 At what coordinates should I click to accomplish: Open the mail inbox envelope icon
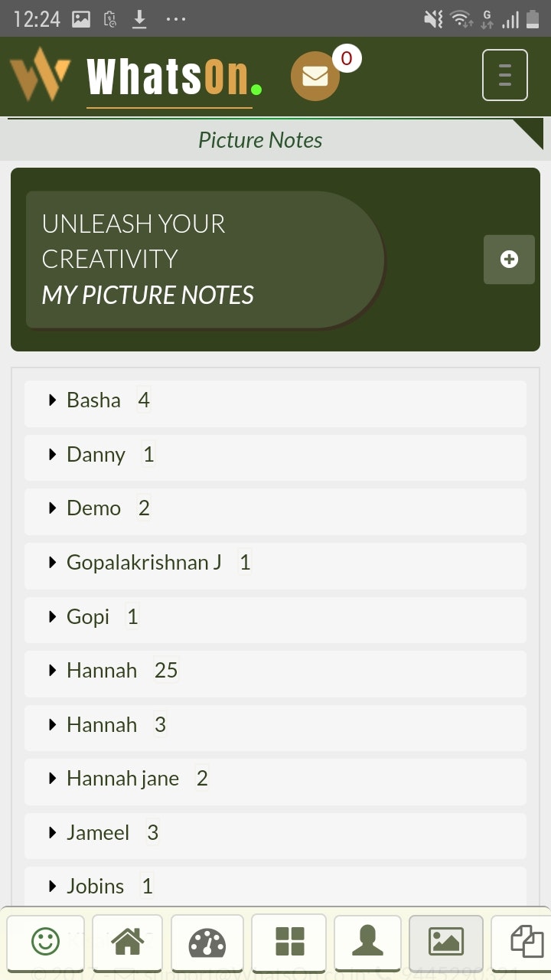pyautogui.click(x=315, y=77)
